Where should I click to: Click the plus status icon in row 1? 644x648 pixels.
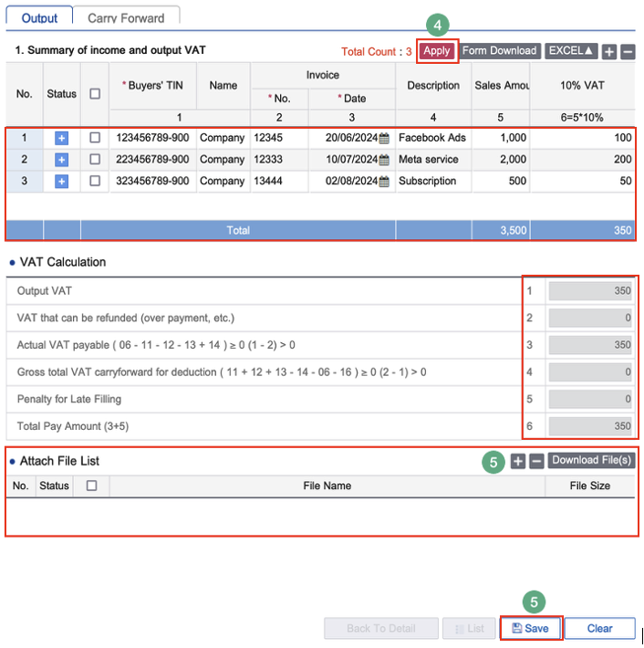click(x=61, y=138)
